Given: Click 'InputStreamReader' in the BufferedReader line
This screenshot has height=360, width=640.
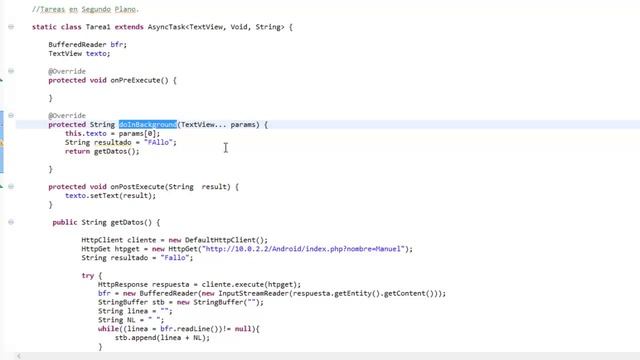Looking at the screenshot, I should [x=253, y=293].
